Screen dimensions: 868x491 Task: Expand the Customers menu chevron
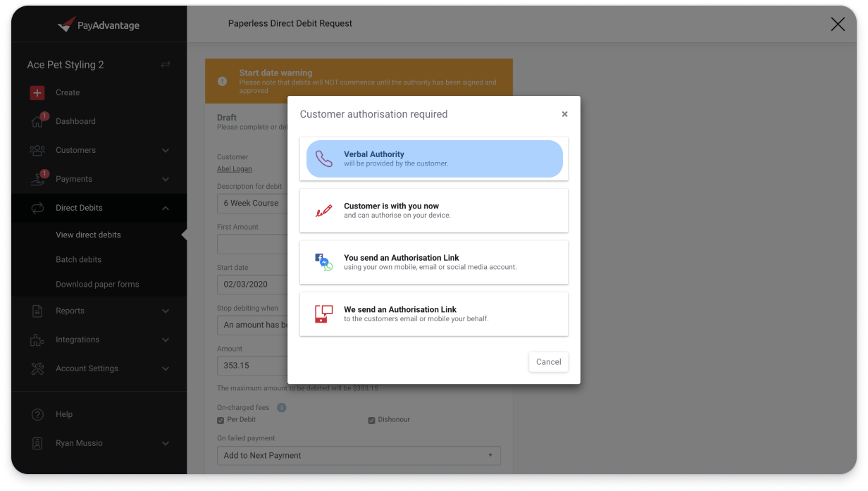pyautogui.click(x=166, y=150)
